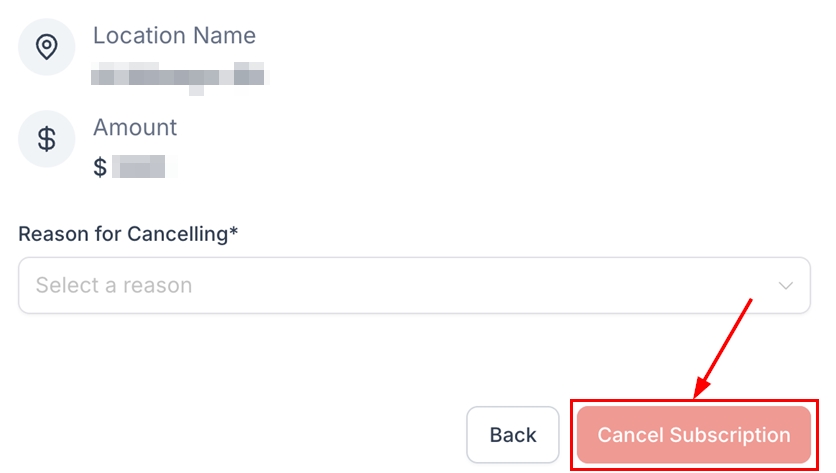The image size is (836, 473).
Task: Click the Back button
Action: pos(513,435)
